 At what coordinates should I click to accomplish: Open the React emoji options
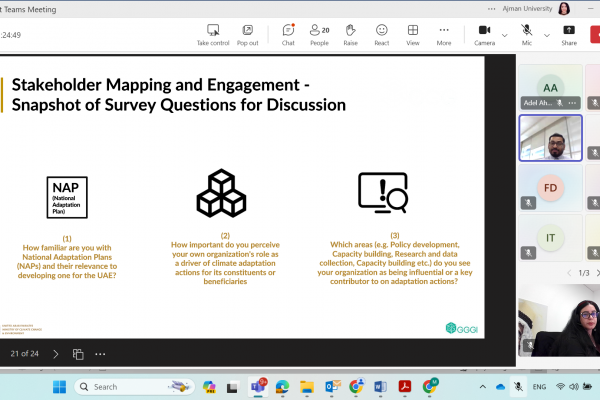click(381, 34)
